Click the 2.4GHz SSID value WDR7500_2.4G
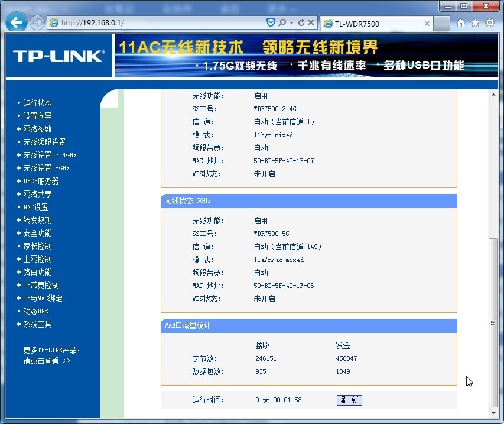This screenshot has height=424, width=504. pyautogui.click(x=275, y=109)
